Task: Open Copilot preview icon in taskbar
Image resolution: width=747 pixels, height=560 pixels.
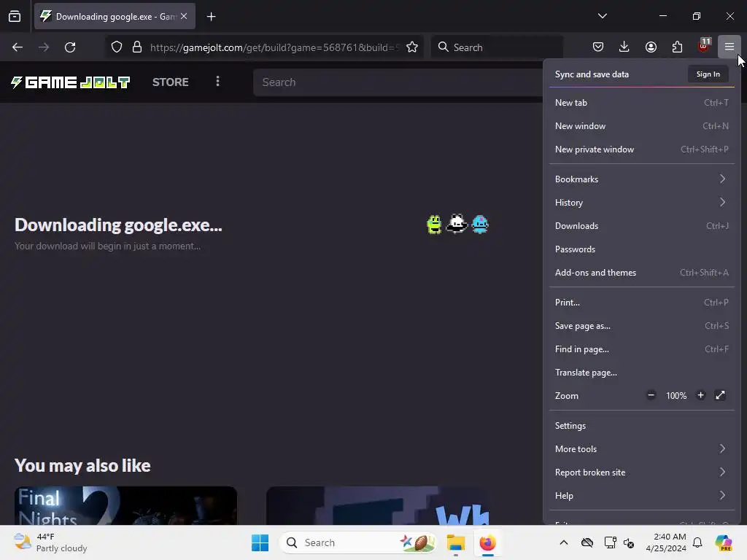Action: 724,542
